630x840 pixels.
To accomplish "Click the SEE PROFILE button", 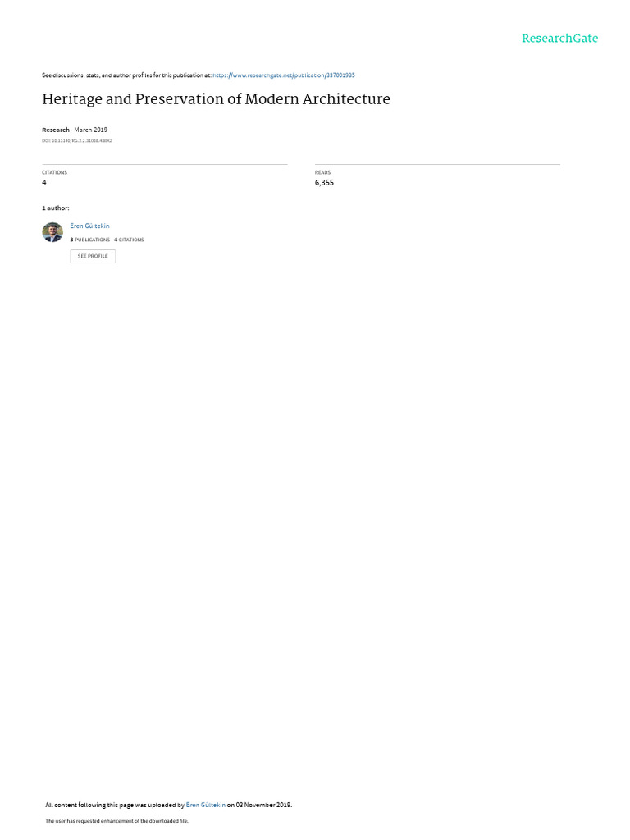I will click(x=93, y=256).
